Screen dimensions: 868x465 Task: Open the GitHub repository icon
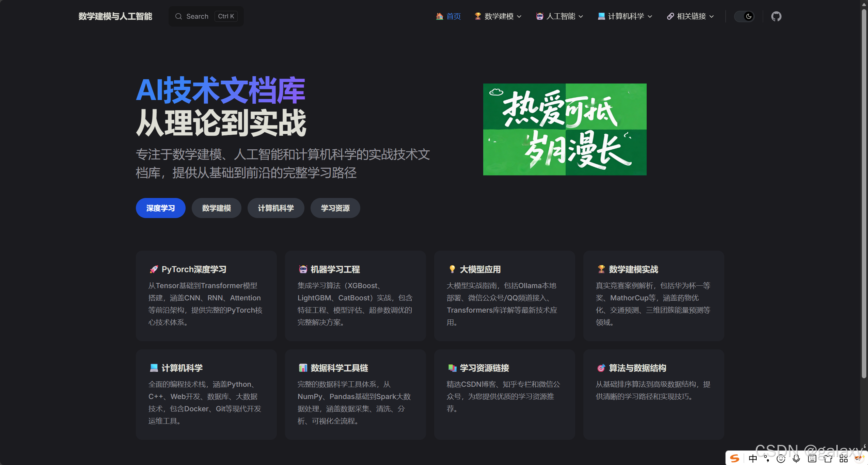[x=776, y=16]
